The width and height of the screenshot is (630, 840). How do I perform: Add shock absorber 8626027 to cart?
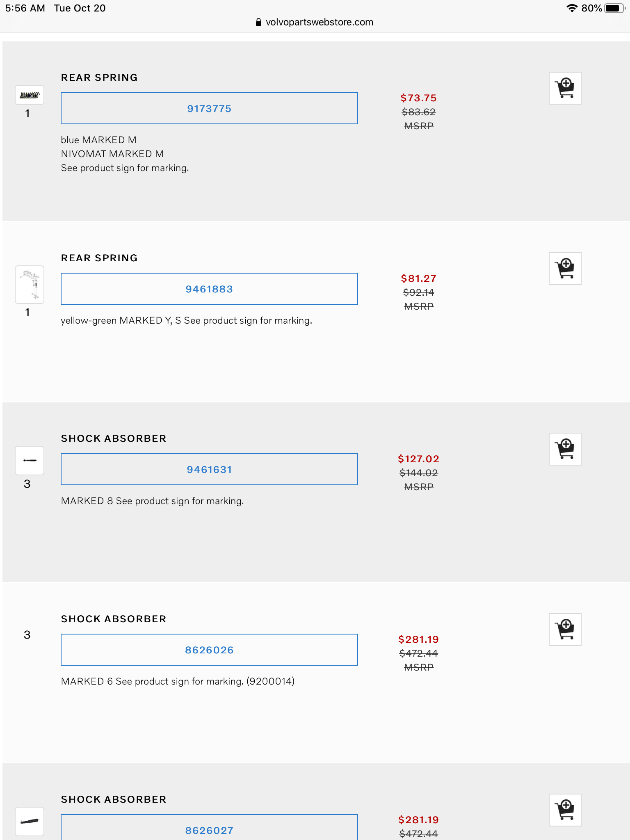pos(565,810)
